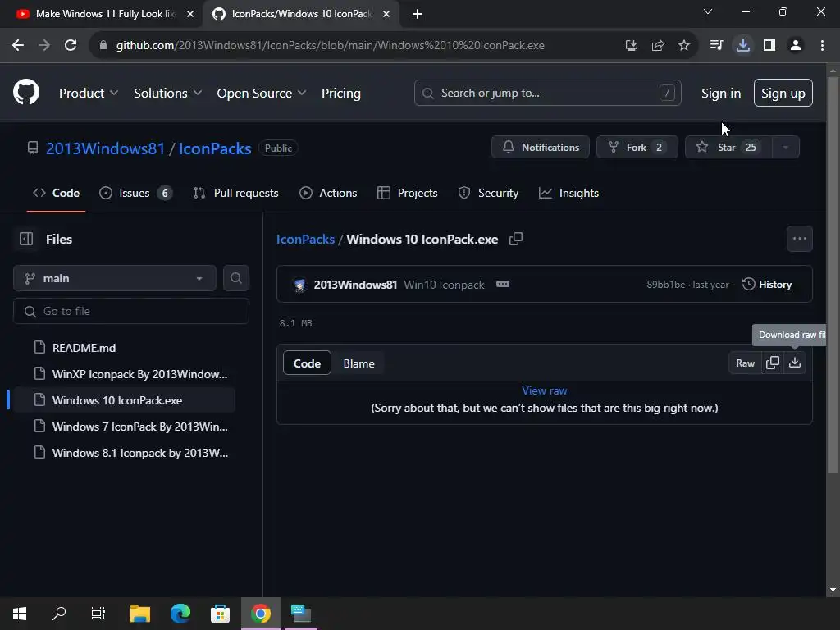Expand the Open Source menu
Image resolution: width=840 pixels, height=630 pixels.
click(262, 93)
